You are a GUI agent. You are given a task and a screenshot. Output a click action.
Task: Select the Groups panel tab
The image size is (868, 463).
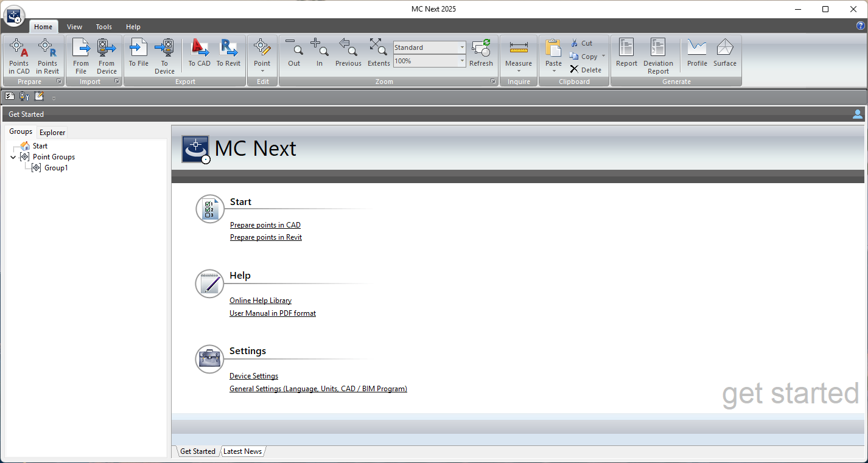pos(21,131)
